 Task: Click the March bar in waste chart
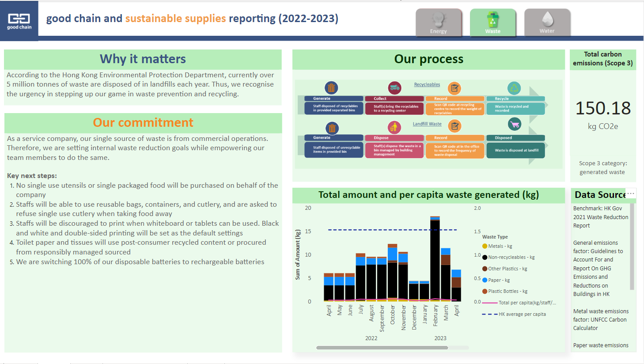446,275
